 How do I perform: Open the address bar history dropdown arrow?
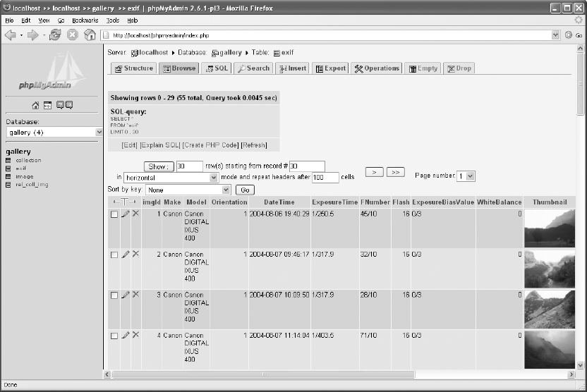555,35
